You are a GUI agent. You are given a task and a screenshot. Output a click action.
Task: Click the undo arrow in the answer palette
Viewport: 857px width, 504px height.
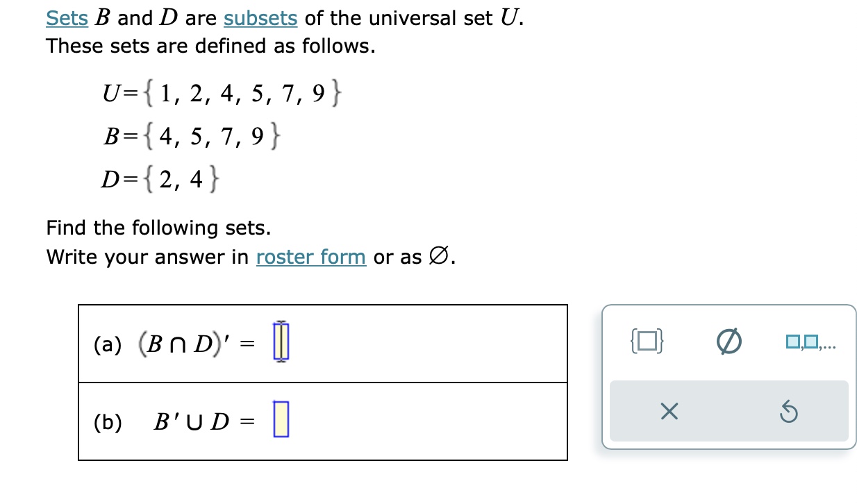pos(790,411)
